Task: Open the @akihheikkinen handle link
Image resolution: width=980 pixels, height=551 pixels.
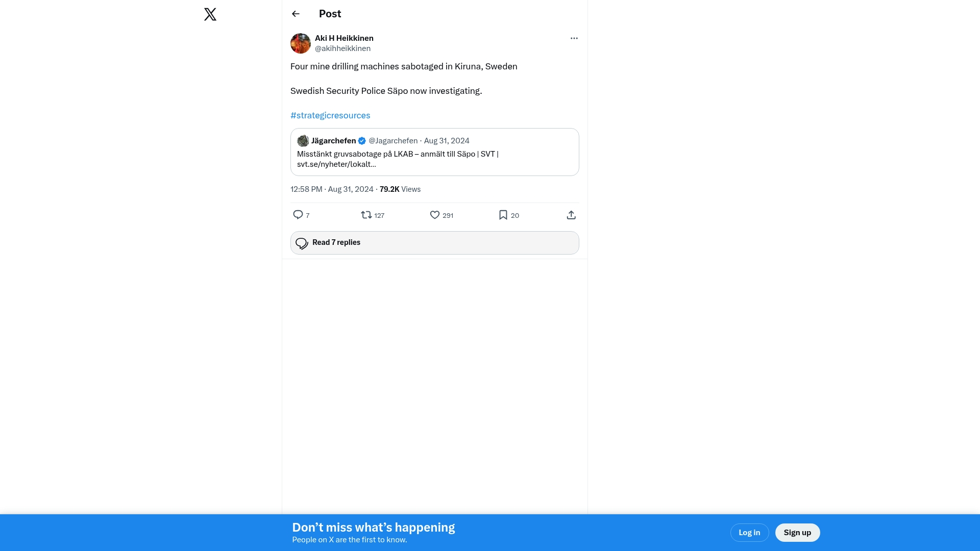Action: pyautogui.click(x=342, y=48)
